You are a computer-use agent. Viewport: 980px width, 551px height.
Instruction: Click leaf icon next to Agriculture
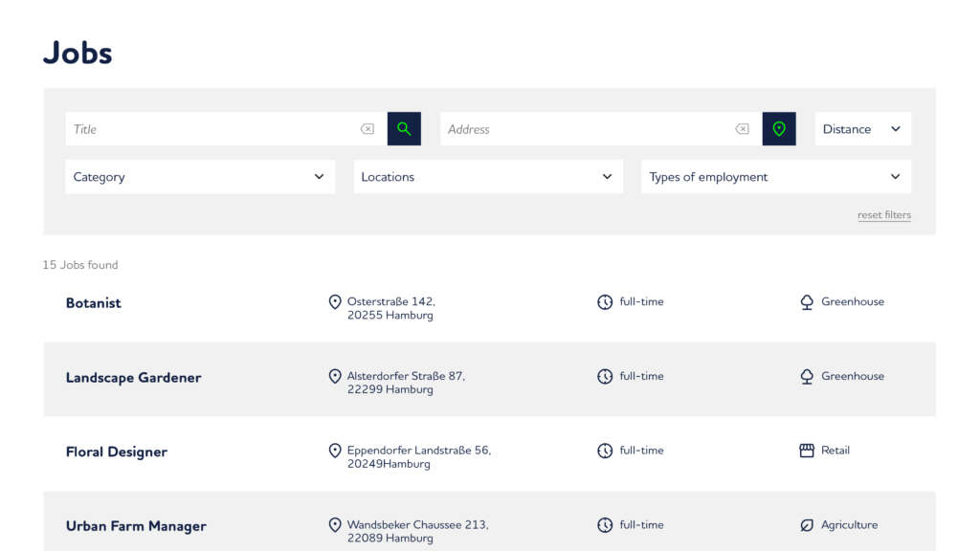tap(807, 525)
